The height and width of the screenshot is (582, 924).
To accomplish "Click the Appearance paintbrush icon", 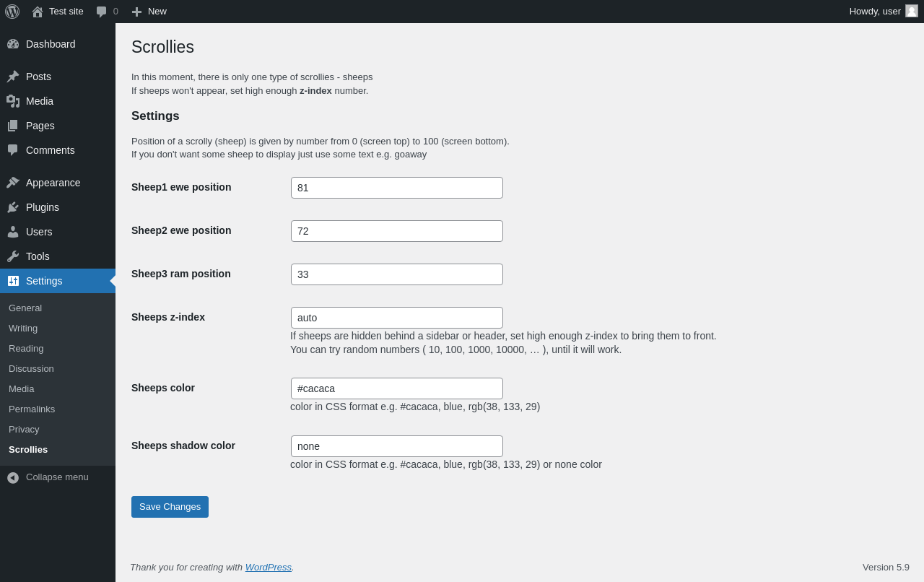I will [13, 183].
